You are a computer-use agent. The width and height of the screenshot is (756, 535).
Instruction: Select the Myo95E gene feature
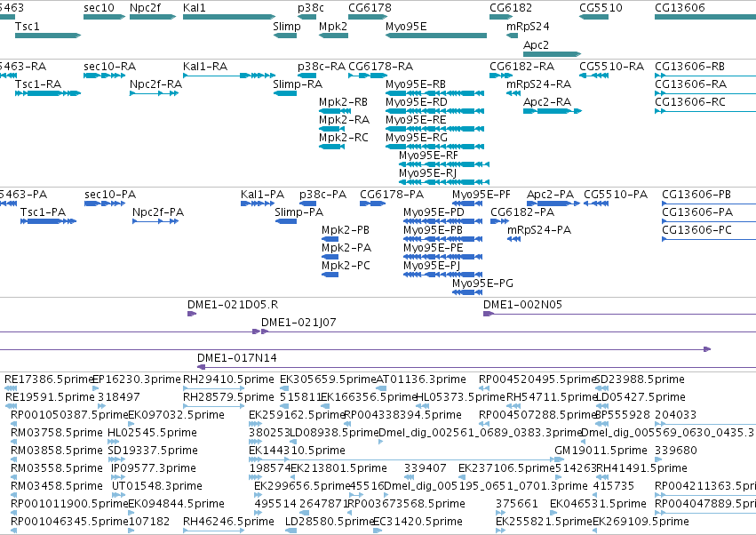point(436,36)
